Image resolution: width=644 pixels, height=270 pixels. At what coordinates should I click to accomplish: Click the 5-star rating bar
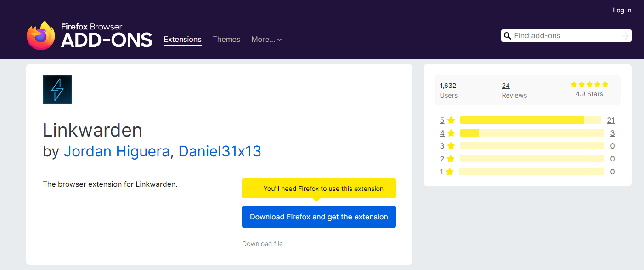click(x=531, y=120)
